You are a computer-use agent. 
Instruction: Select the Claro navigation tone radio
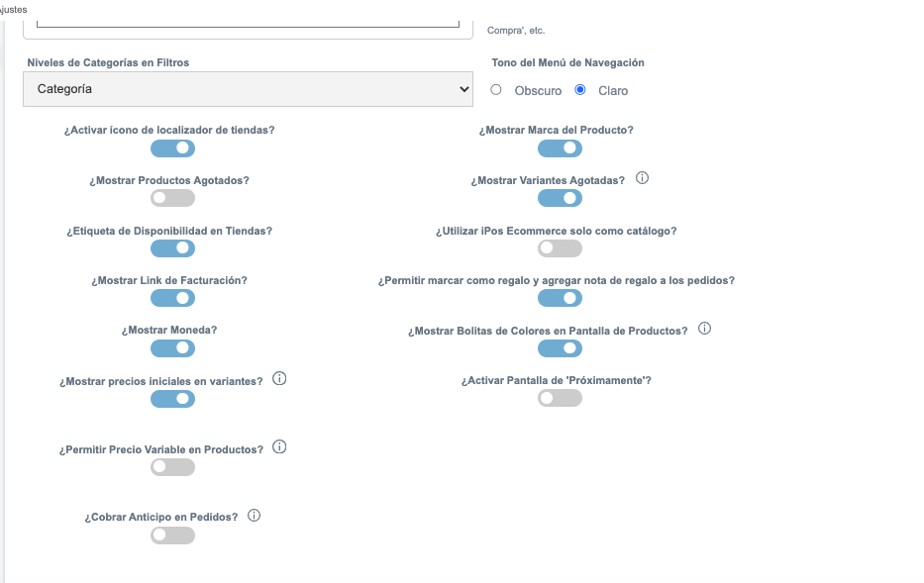coord(580,89)
